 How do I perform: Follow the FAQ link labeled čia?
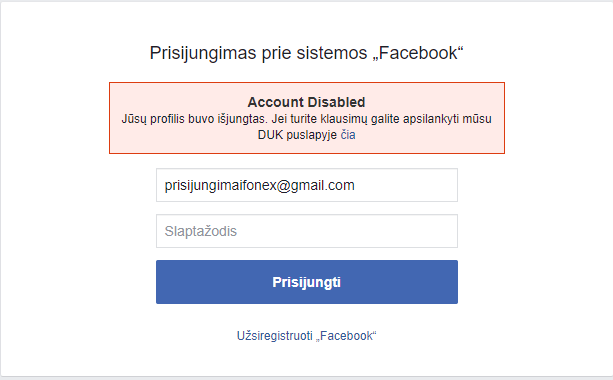[x=348, y=135]
